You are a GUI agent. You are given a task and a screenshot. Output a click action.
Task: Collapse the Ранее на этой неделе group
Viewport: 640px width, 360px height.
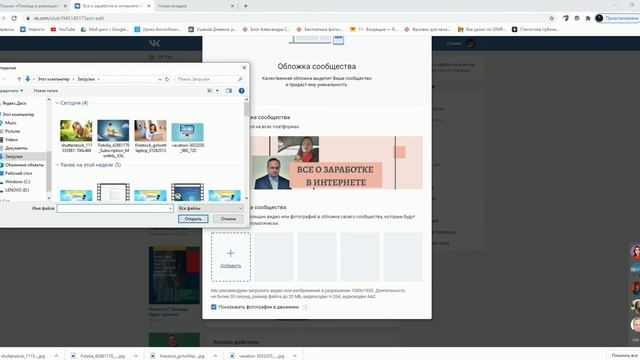57,165
